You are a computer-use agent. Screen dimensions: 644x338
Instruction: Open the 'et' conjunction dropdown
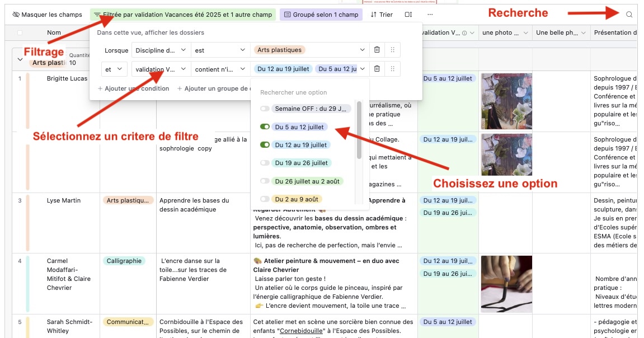point(114,69)
